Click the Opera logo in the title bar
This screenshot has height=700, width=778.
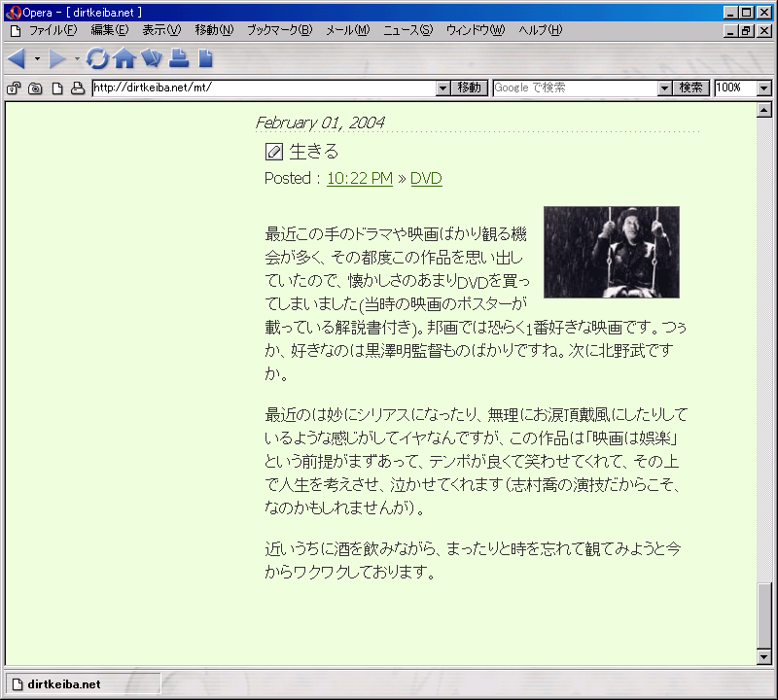[x=13, y=13]
